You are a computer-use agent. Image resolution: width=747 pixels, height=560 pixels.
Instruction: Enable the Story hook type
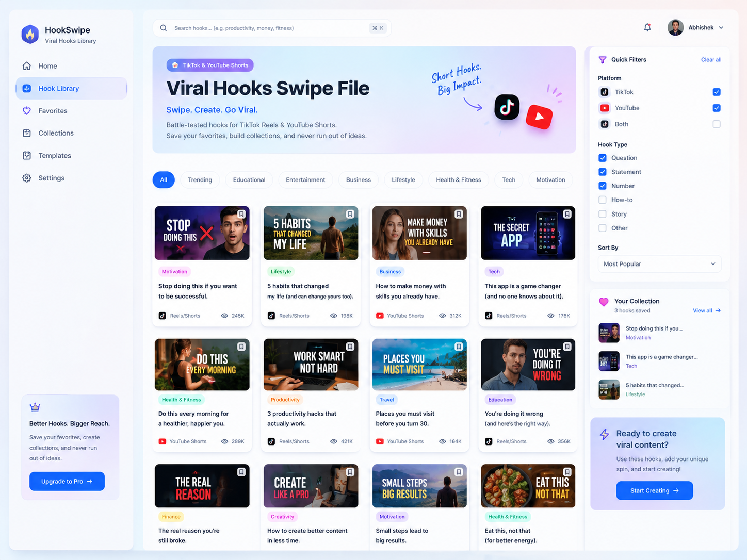coord(603,214)
